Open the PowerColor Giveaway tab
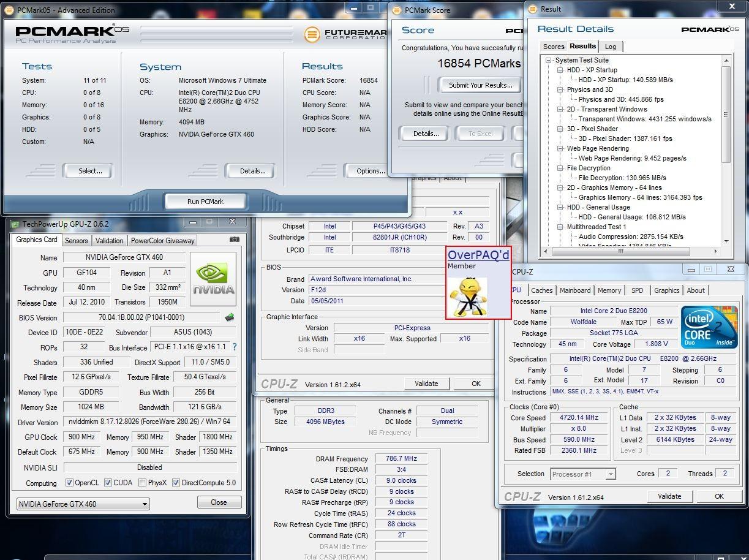Screen dimensions: 749x560 tap(163, 241)
